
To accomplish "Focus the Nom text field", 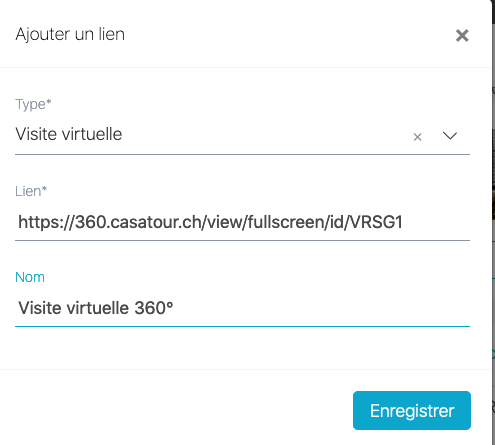I will [242, 308].
